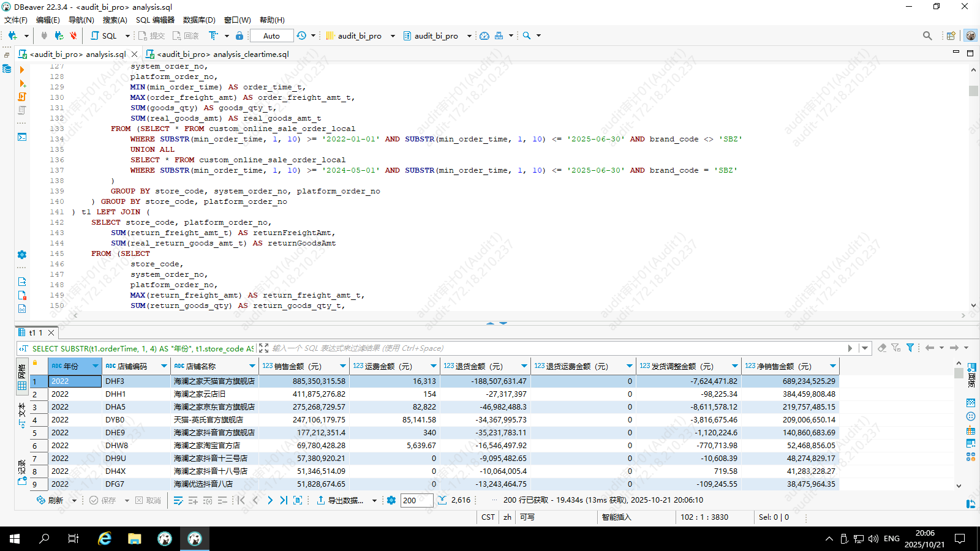Screen dimensions: 980x551
Task: Click the blue padlock icon in the toolbar
Action: [239, 36]
